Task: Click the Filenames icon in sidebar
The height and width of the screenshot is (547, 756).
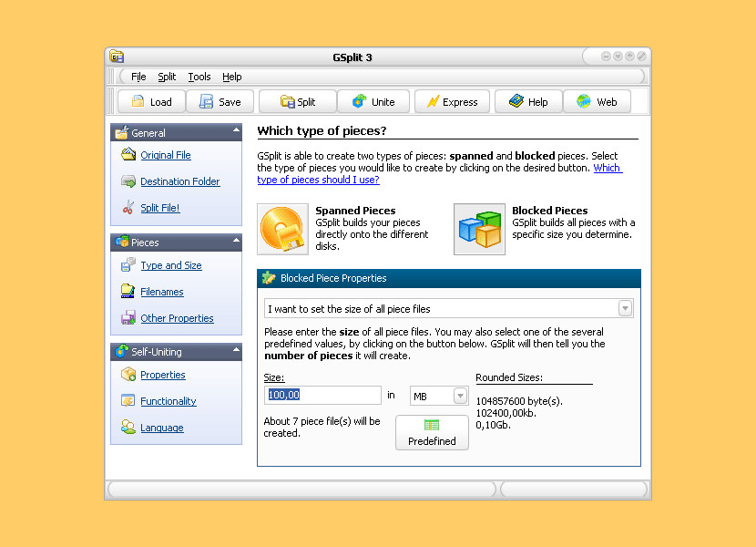Action: point(128,291)
